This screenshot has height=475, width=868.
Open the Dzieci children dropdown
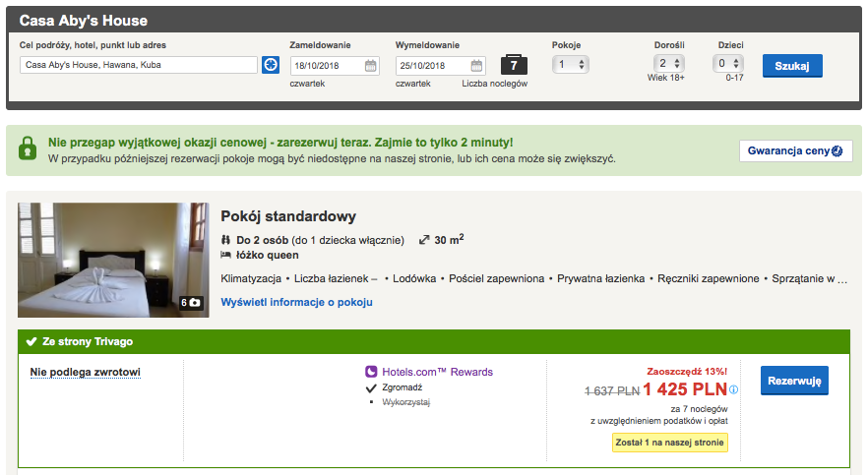click(728, 64)
